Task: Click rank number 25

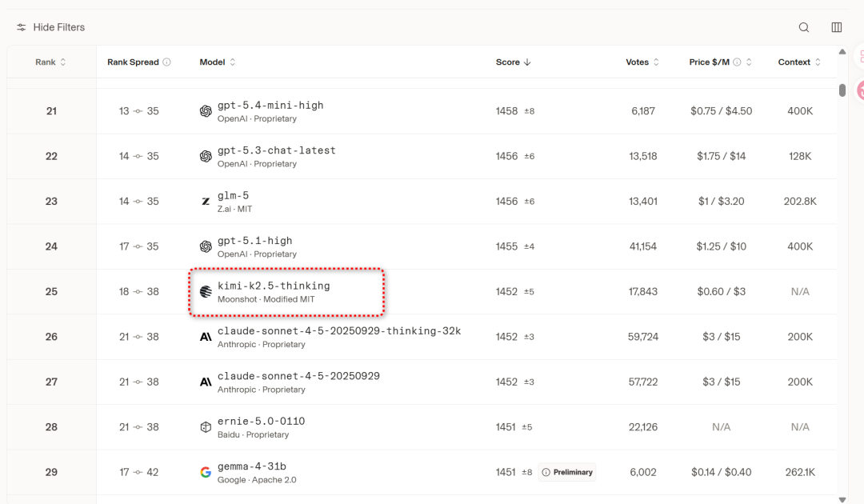Action: 51,292
